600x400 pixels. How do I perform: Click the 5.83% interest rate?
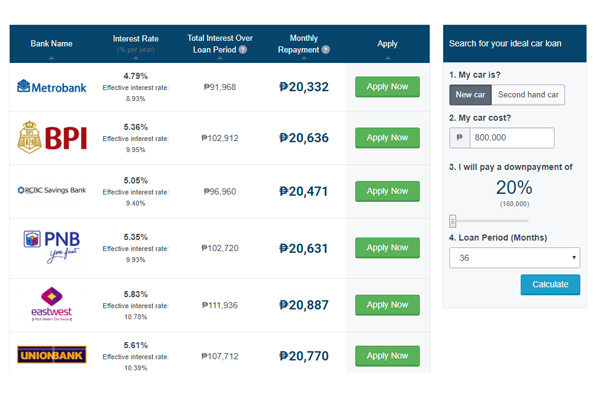tap(135, 294)
